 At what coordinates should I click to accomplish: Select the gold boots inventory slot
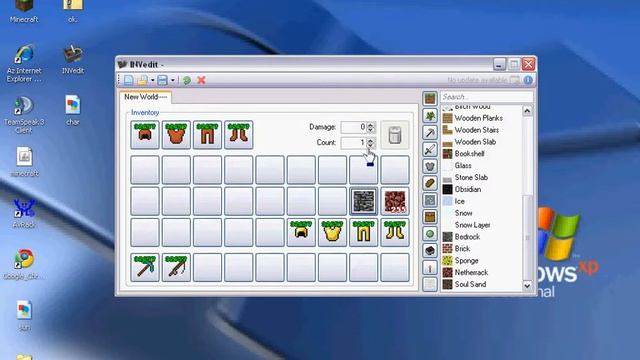tap(395, 232)
